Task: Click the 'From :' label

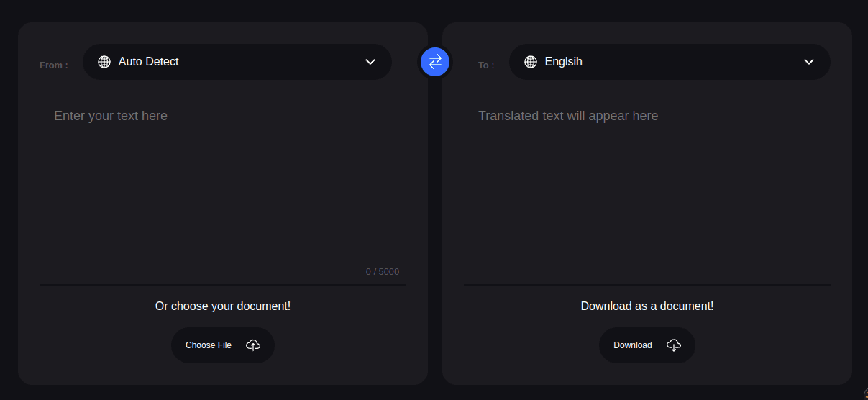Action: pyautogui.click(x=54, y=65)
